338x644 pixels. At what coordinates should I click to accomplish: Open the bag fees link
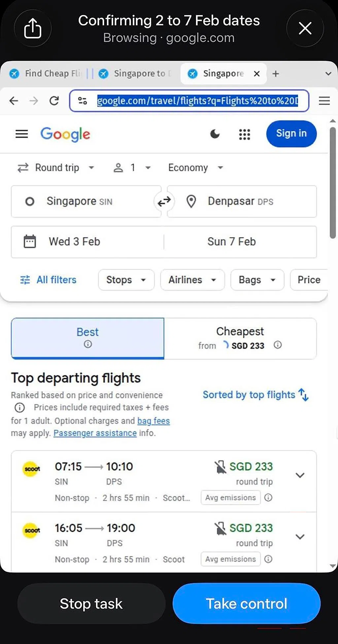(153, 421)
